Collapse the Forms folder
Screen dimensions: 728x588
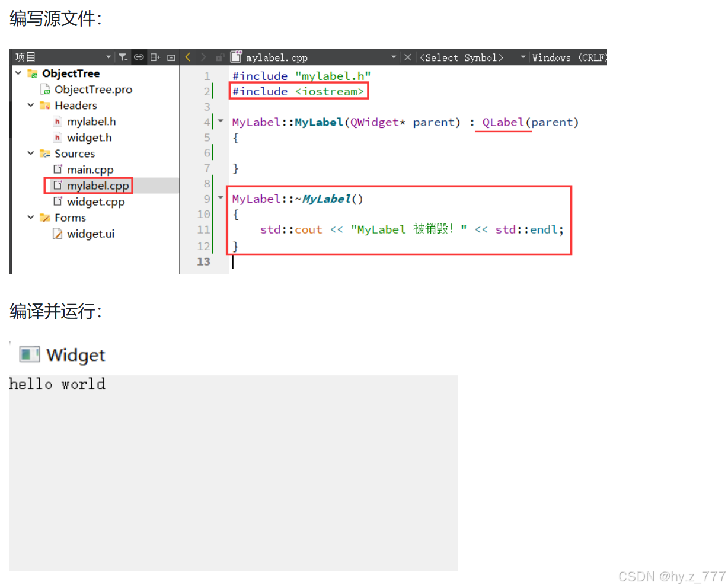point(31,217)
